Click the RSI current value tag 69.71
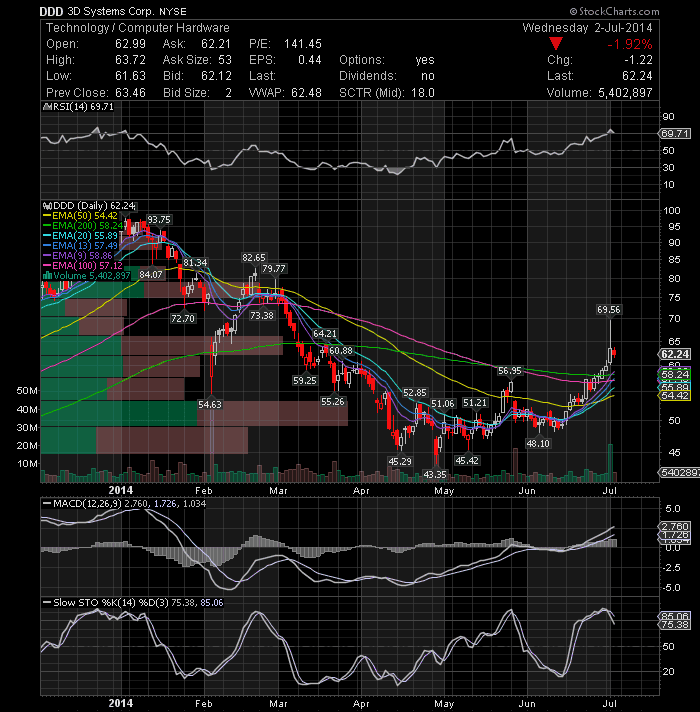This screenshot has width=700, height=712. (675, 134)
